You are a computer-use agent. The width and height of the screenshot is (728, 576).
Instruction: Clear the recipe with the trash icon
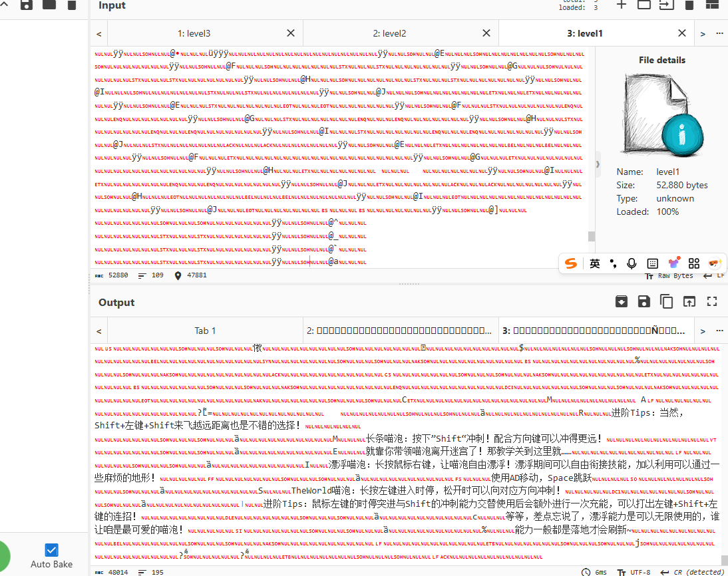(71, 5)
